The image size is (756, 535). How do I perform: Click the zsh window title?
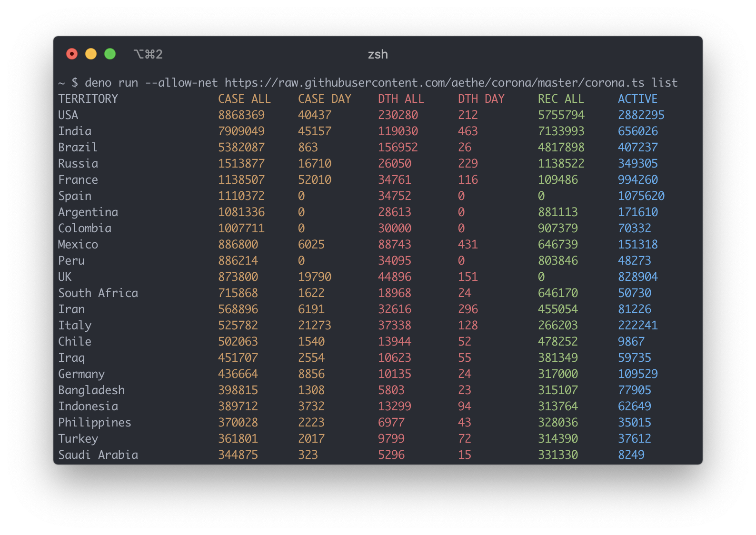coord(378,54)
